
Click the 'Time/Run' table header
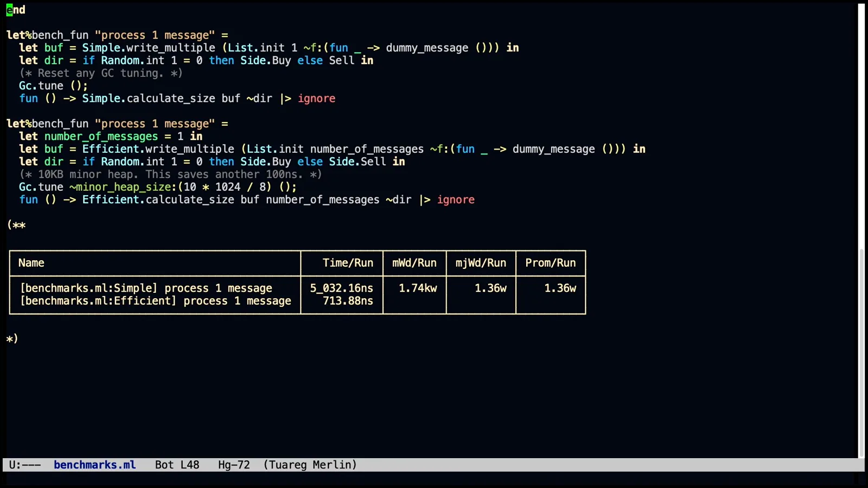coord(348,263)
